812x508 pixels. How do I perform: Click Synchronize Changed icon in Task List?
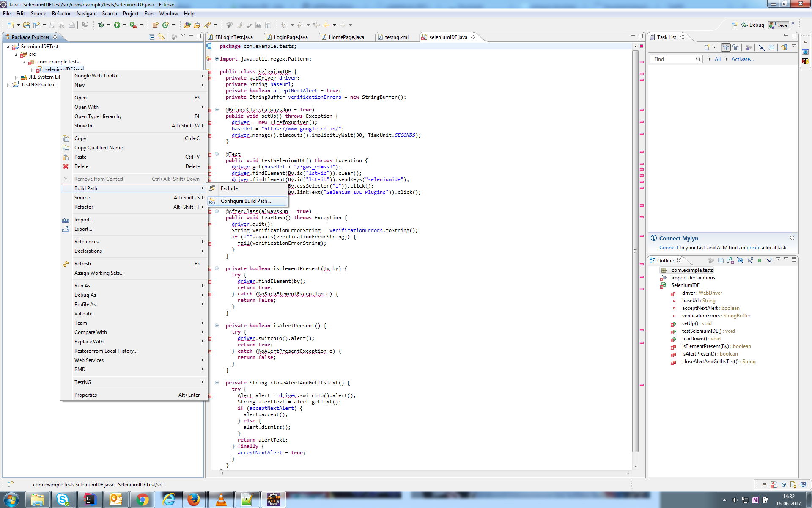[784, 48]
